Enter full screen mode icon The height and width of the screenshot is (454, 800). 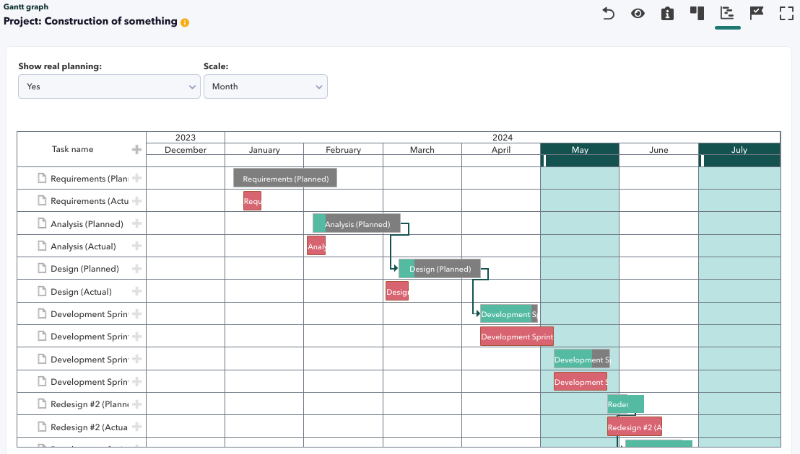coord(787,13)
